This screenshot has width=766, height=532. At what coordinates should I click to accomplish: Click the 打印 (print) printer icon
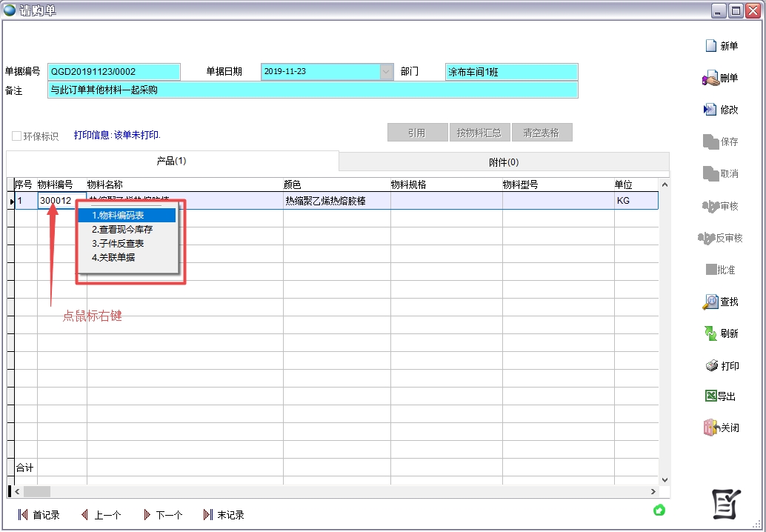(x=710, y=366)
